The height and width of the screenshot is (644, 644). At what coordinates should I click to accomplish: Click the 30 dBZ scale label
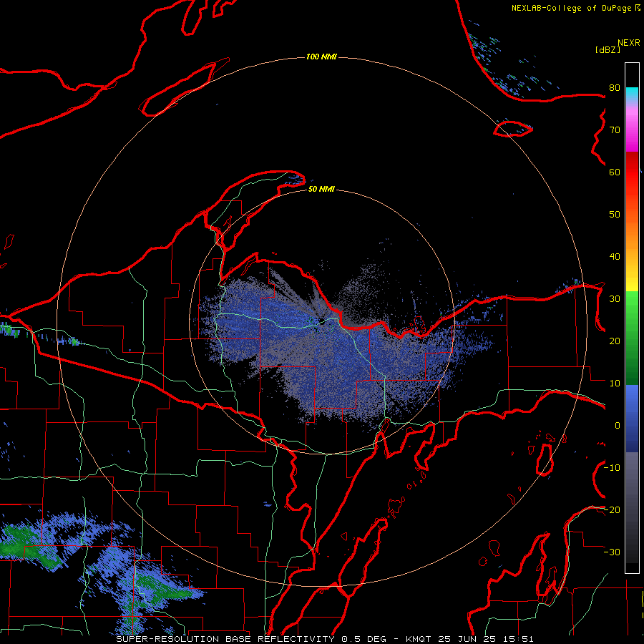tap(615, 298)
